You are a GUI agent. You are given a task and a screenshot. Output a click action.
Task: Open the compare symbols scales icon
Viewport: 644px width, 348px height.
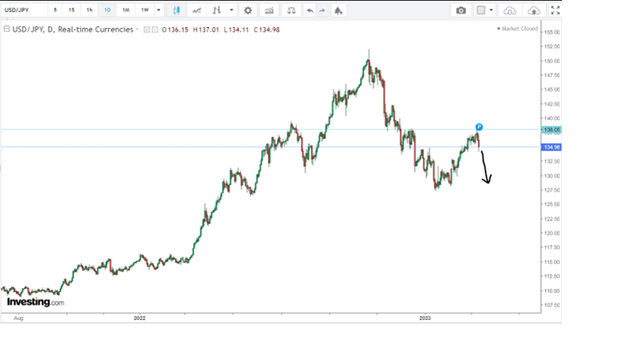[291, 10]
